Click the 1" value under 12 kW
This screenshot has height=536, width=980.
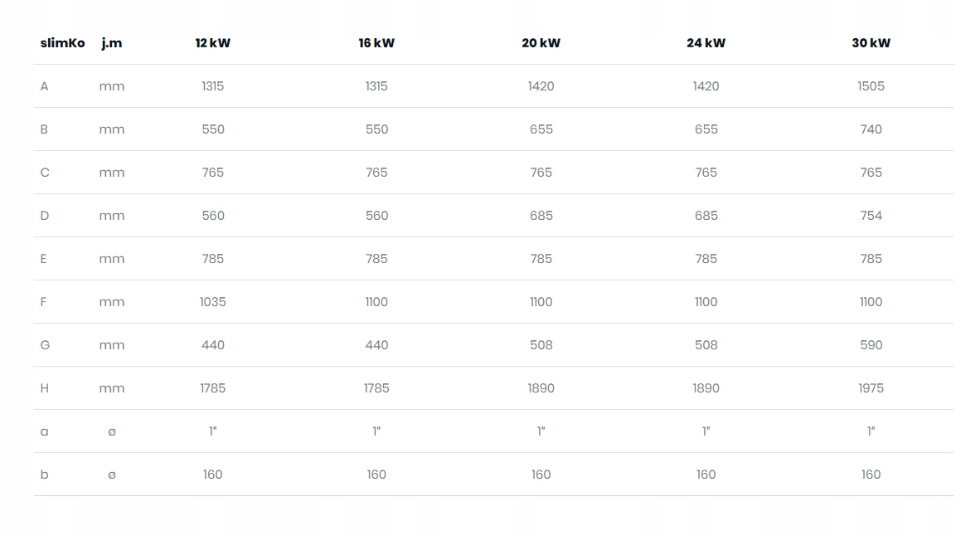coord(213,431)
